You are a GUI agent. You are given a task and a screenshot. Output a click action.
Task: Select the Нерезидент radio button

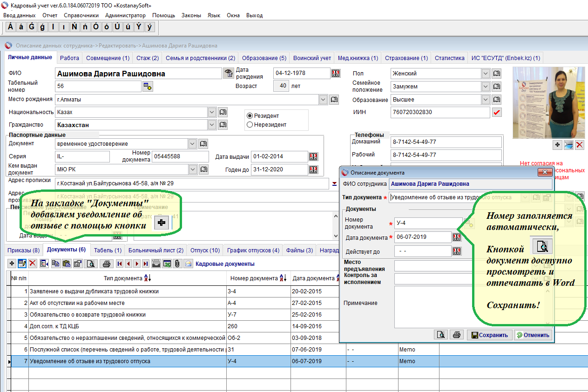point(250,124)
